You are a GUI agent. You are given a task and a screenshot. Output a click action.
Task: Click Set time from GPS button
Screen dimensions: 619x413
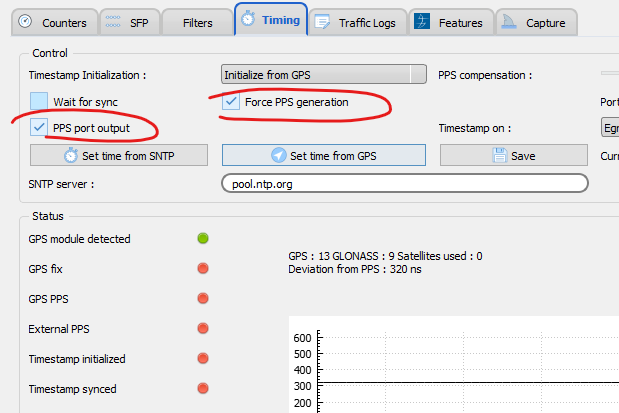coord(323,155)
